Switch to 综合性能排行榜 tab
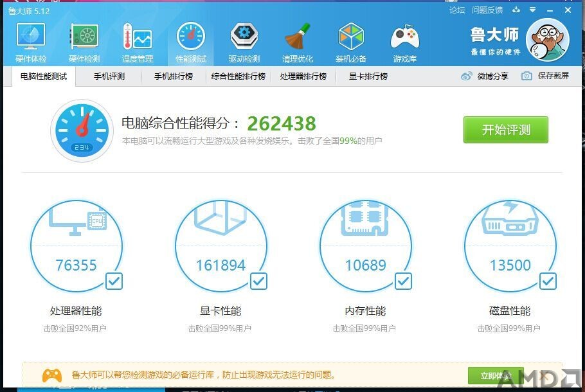 pos(239,76)
